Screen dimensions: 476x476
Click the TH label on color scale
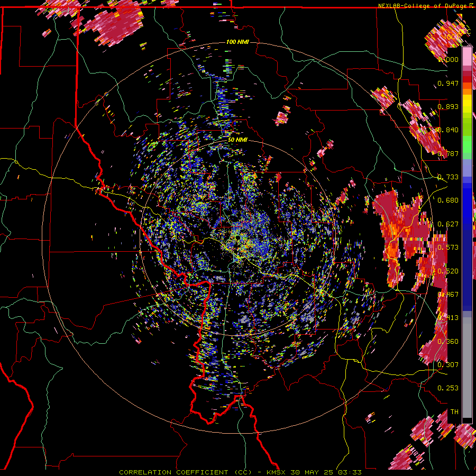454,412
